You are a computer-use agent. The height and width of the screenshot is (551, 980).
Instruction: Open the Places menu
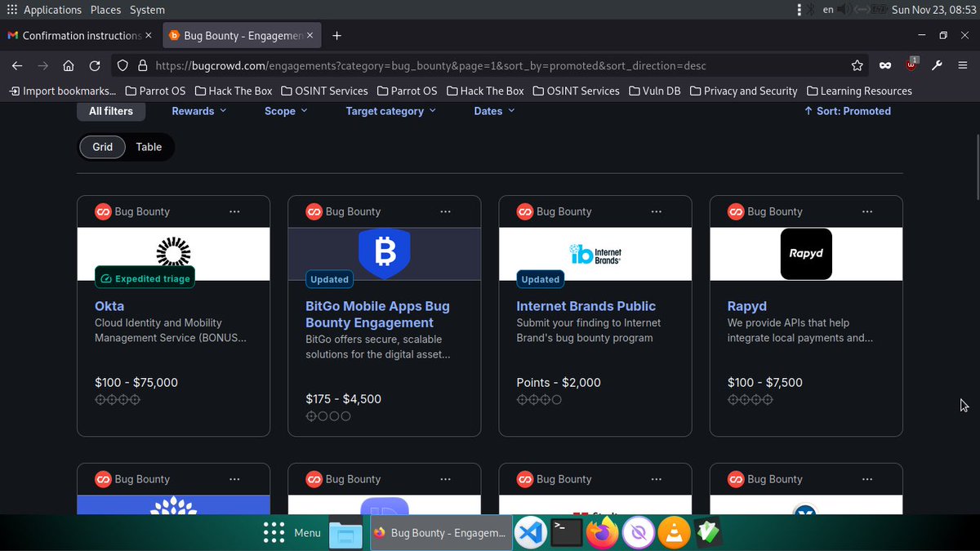coord(105,10)
